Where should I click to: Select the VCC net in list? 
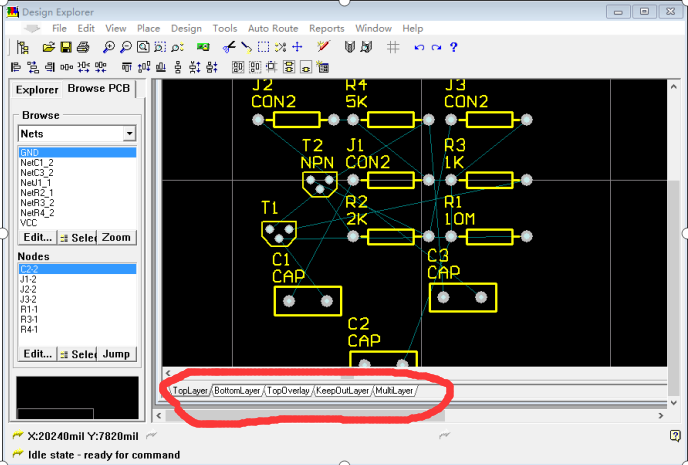pos(77,223)
